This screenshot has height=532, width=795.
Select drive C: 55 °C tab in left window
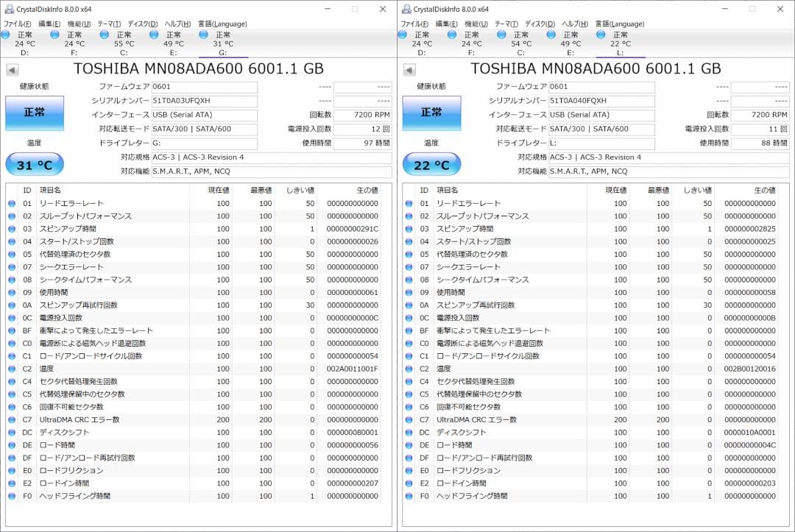pos(124,43)
